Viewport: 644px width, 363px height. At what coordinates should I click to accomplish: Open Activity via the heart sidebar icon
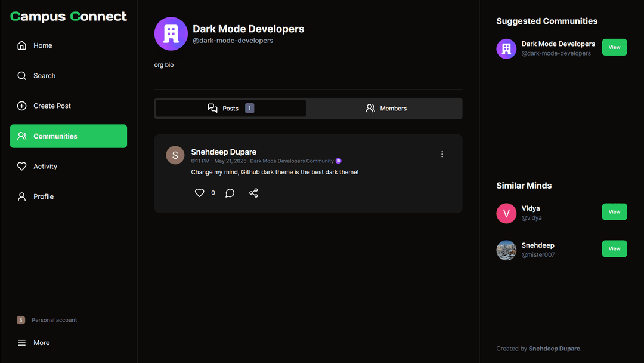point(22,167)
